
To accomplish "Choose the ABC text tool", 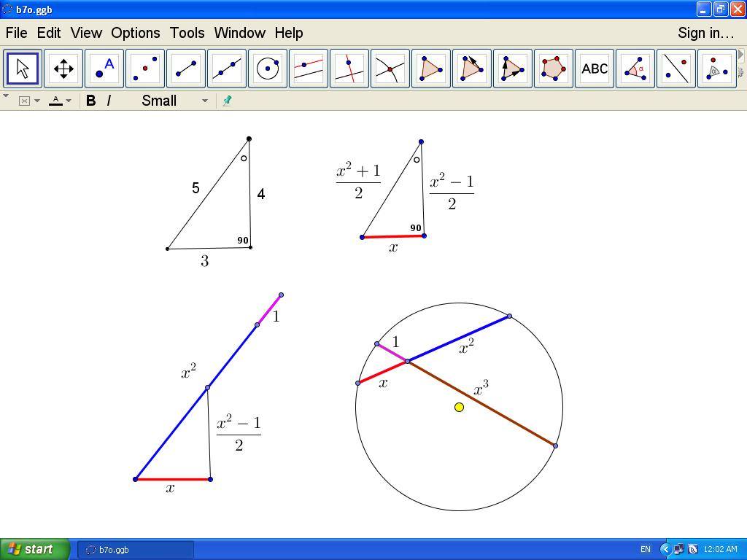I will coord(595,69).
